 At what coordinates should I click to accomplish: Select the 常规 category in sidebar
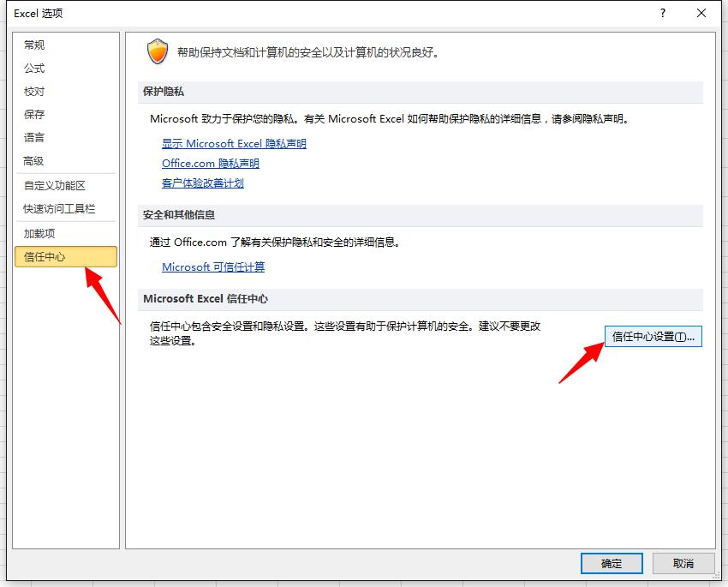34,45
